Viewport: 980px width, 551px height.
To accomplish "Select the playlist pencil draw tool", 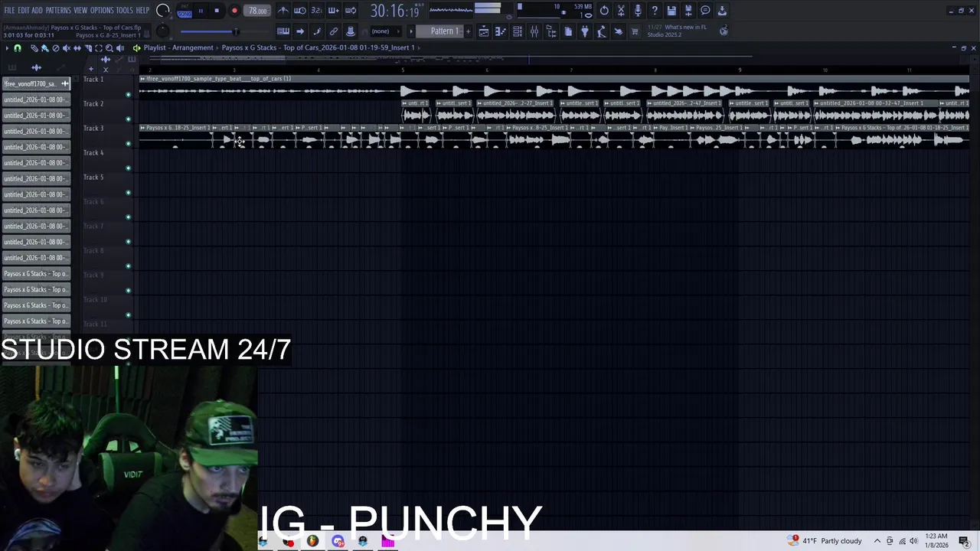I will [34, 48].
